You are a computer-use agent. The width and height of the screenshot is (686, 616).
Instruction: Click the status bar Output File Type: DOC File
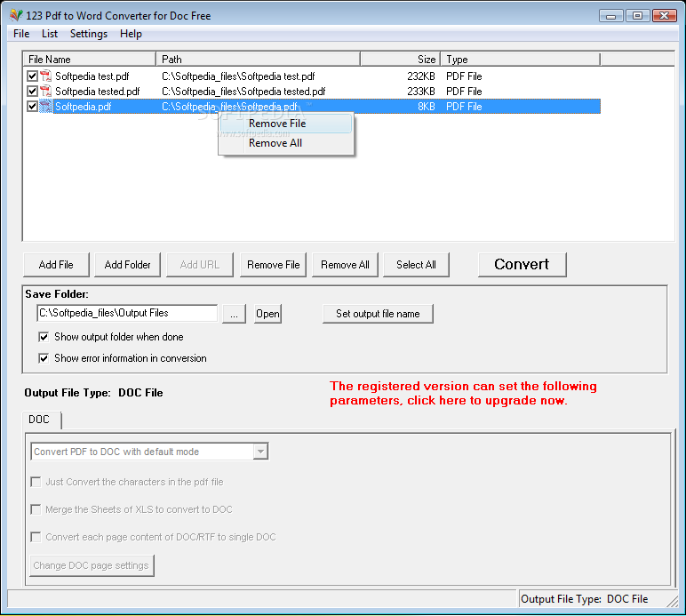pos(585,599)
